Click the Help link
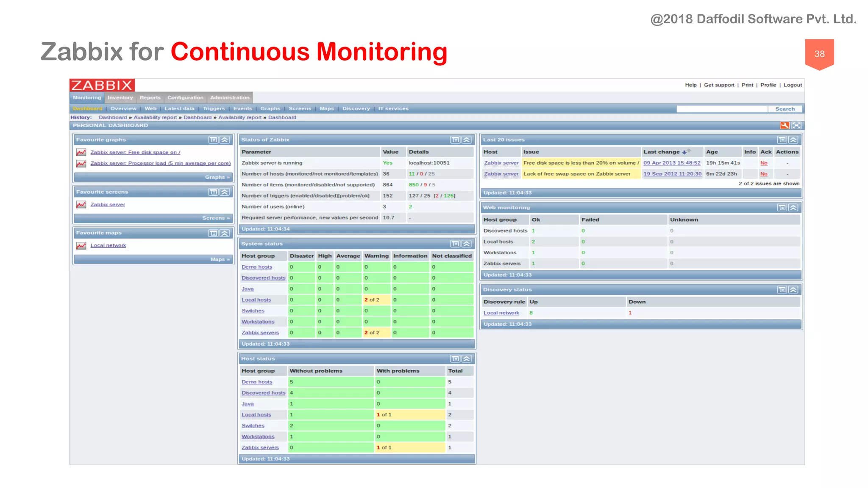Image resolution: width=868 pixels, height=488 pixels. click(x=691, y=85)
